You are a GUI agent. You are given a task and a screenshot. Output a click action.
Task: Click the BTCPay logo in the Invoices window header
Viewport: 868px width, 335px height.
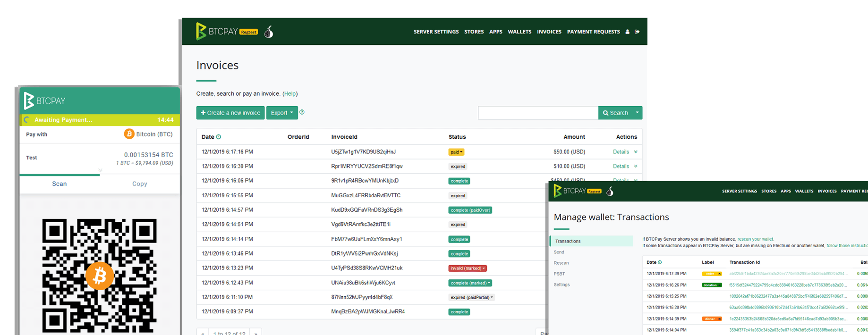[217, 32]
